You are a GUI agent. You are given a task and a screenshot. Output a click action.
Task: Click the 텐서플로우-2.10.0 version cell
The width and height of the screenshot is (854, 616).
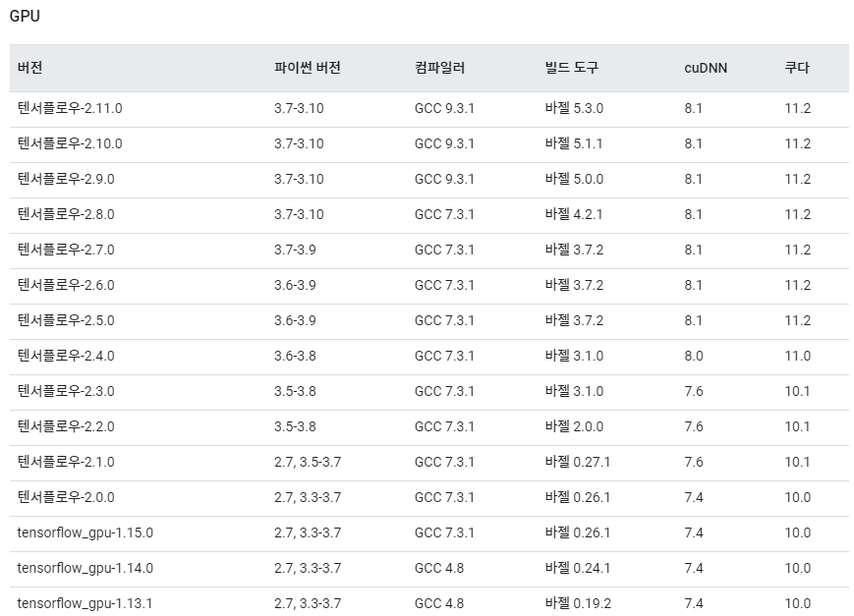point(70,143)
